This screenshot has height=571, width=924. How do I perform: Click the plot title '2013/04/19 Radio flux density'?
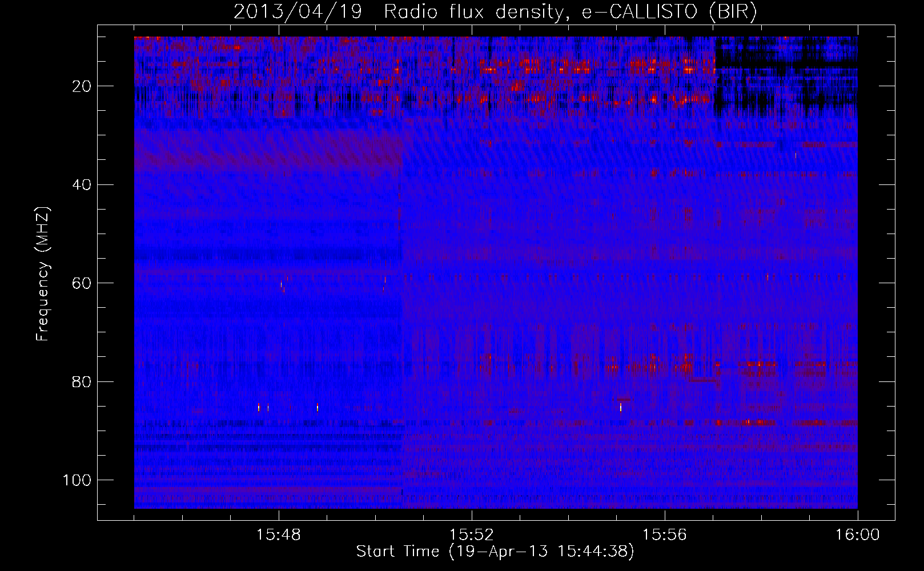tap(495, 12)
